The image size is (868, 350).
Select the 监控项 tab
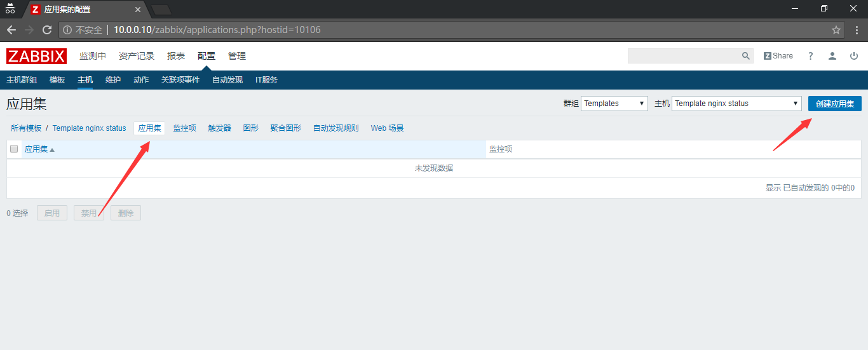coord(185,128)
